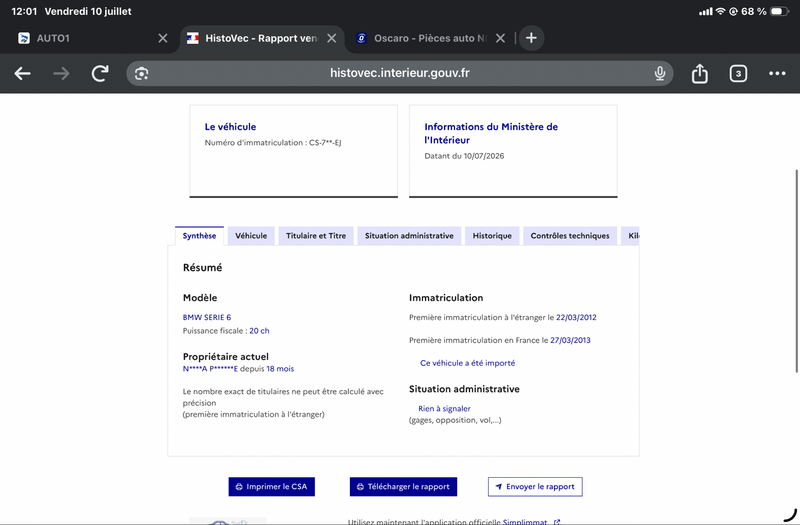Select the Situation administrative tab
This screenshot has height=525, width=800.
[409, 236]
